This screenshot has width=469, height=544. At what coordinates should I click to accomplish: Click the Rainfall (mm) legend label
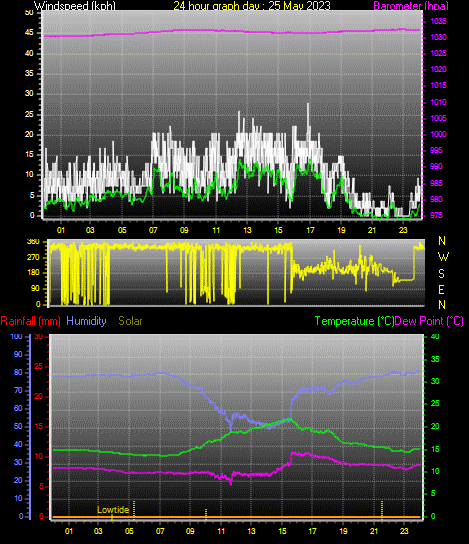(x=31, y=321)
